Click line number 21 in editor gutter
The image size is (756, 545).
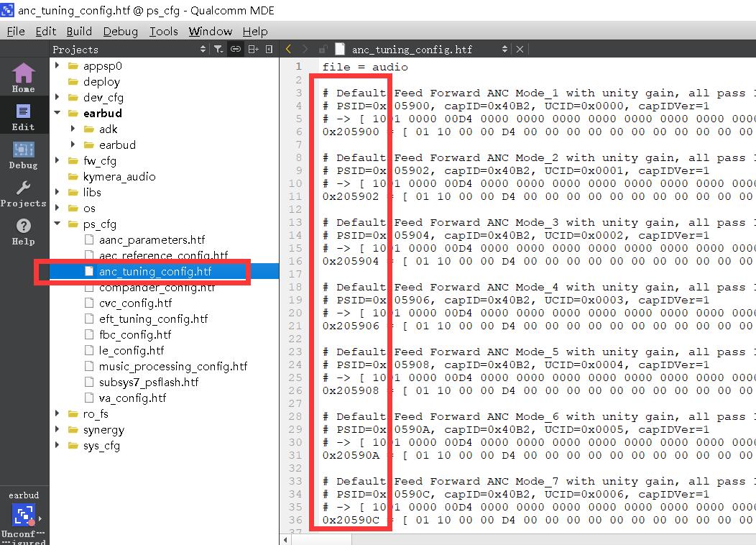pos(295,326)
